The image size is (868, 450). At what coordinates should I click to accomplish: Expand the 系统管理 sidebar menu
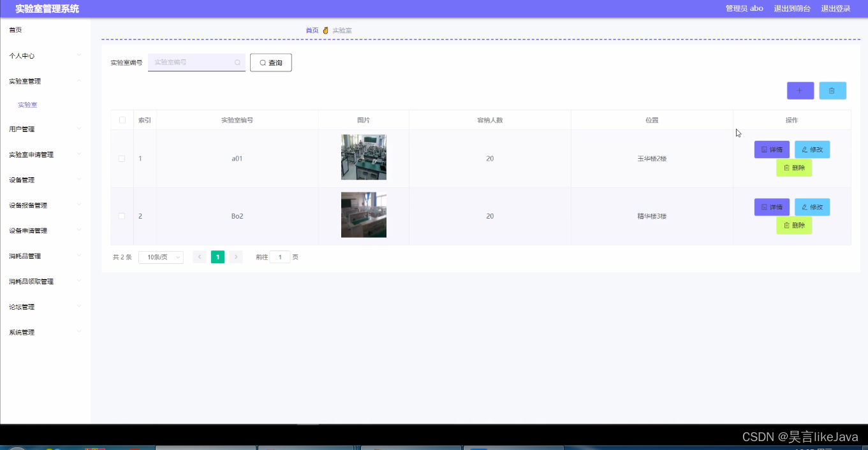click(45, 332)
